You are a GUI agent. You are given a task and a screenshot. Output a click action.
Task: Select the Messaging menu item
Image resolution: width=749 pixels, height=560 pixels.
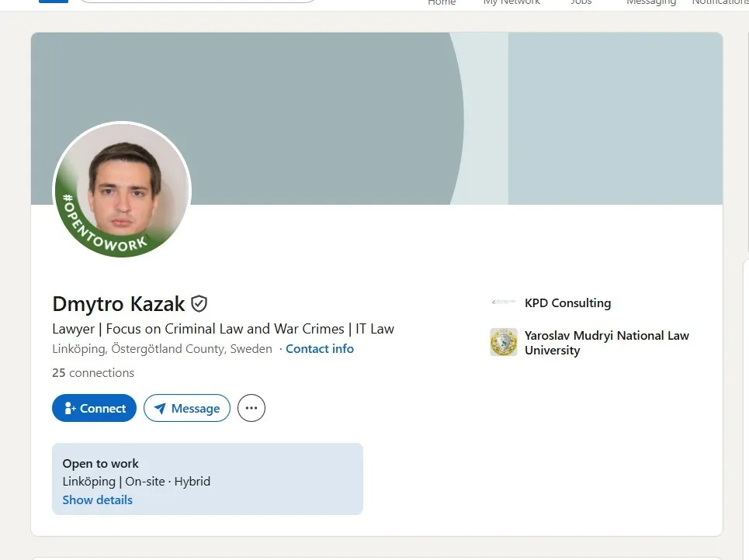click(651, 2)
